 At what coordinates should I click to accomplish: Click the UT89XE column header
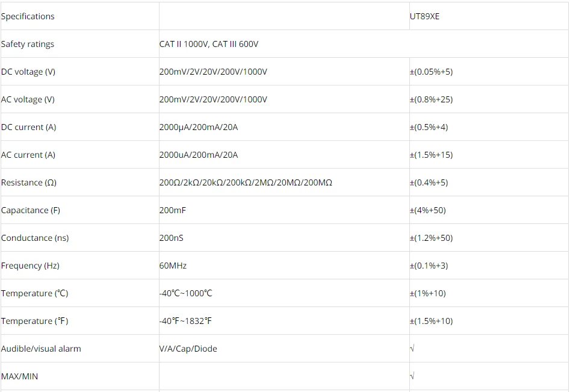pos(424,16)
